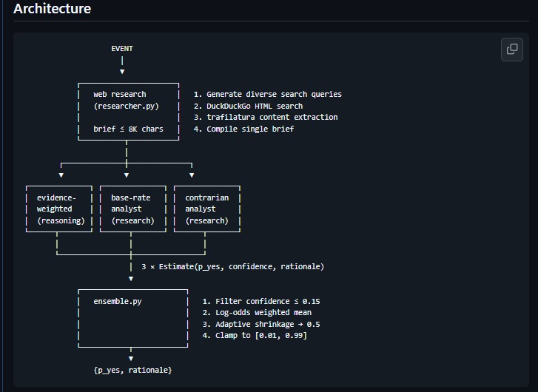Click "brief ≤ 8K chars" text

[x=128, y=129]
